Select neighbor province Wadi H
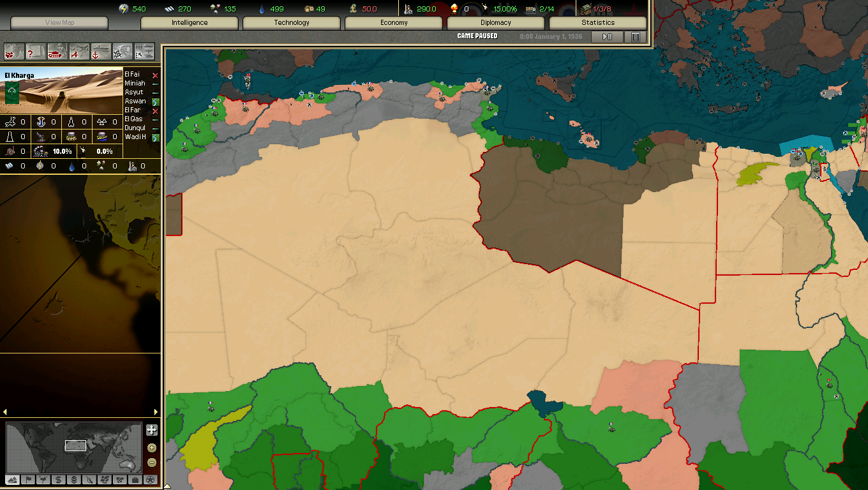This screenshot has width=868, height=490. (135, 137)
